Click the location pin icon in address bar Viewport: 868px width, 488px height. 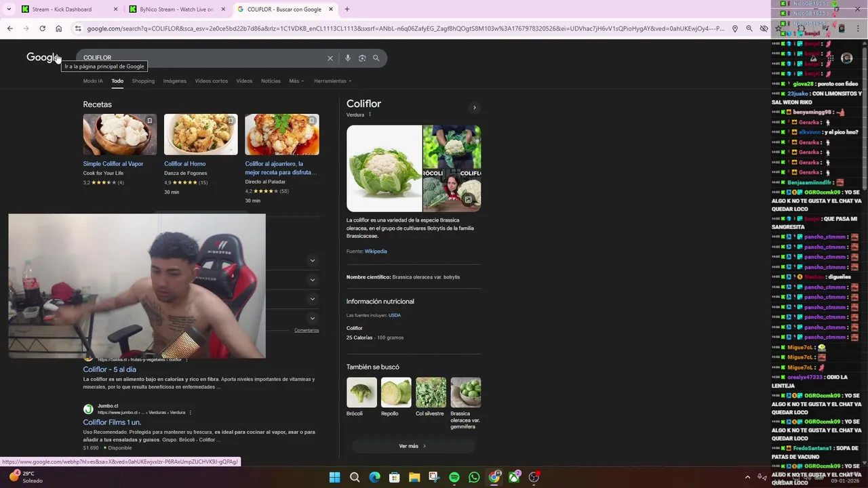point(734,28)
